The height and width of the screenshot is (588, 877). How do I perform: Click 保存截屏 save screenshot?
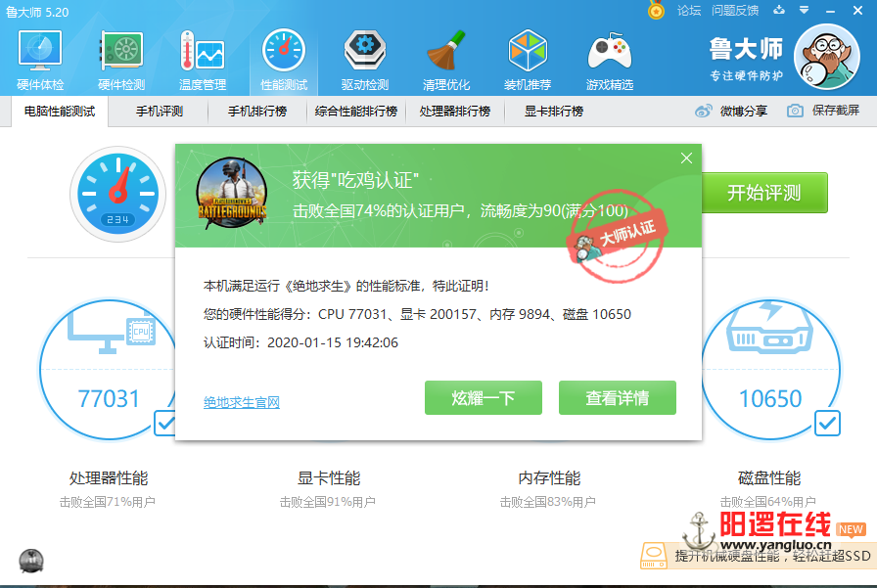823,111
